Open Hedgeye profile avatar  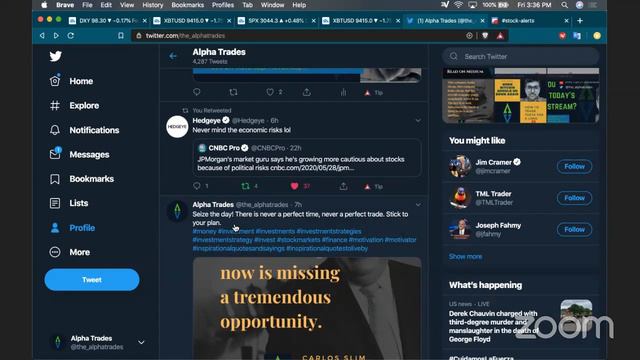177,127
